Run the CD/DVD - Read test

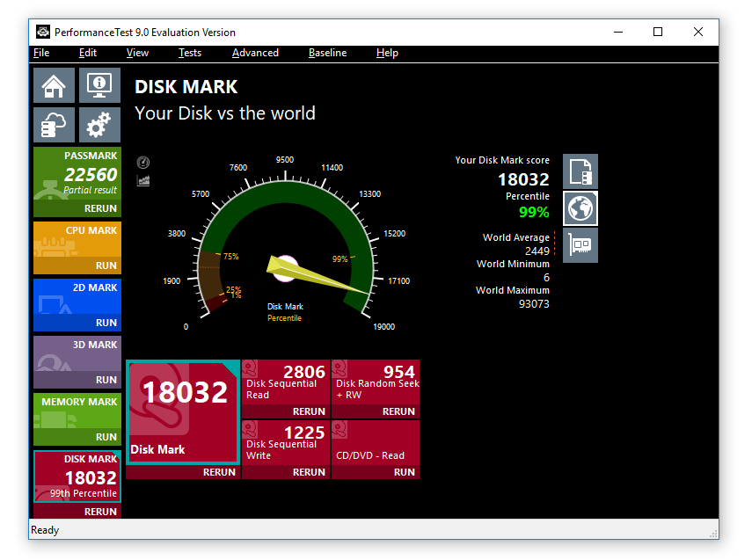click(404, 472)
